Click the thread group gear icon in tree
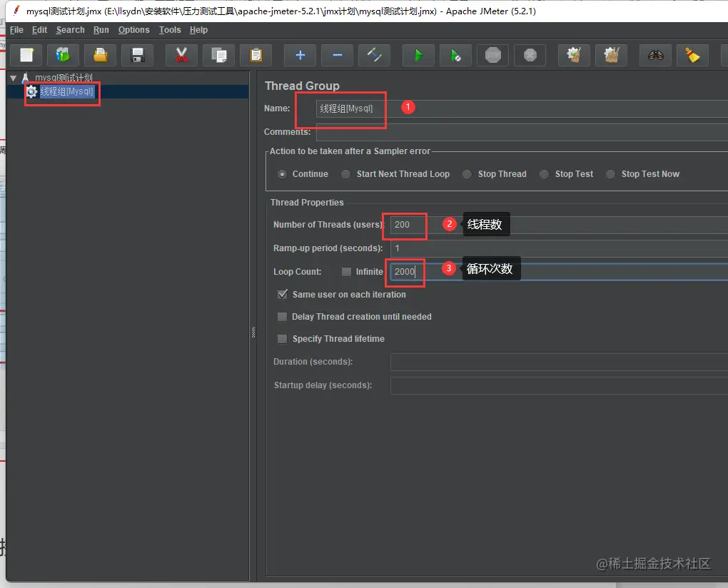 [31, 91]
